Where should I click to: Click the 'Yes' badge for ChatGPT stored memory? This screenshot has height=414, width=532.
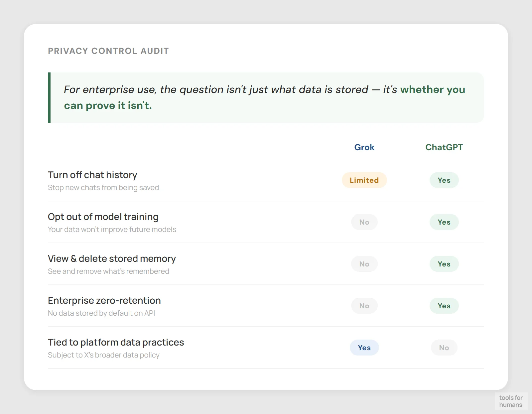click(444, 264)
